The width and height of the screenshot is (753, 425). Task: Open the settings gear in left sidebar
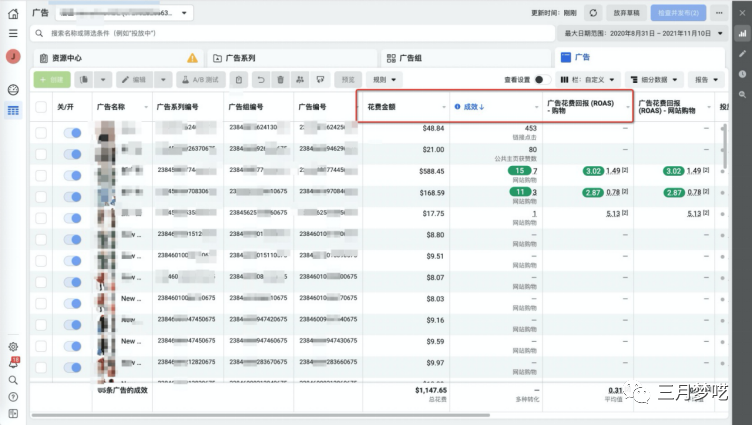pyautogui.click(x=13, y=347)
